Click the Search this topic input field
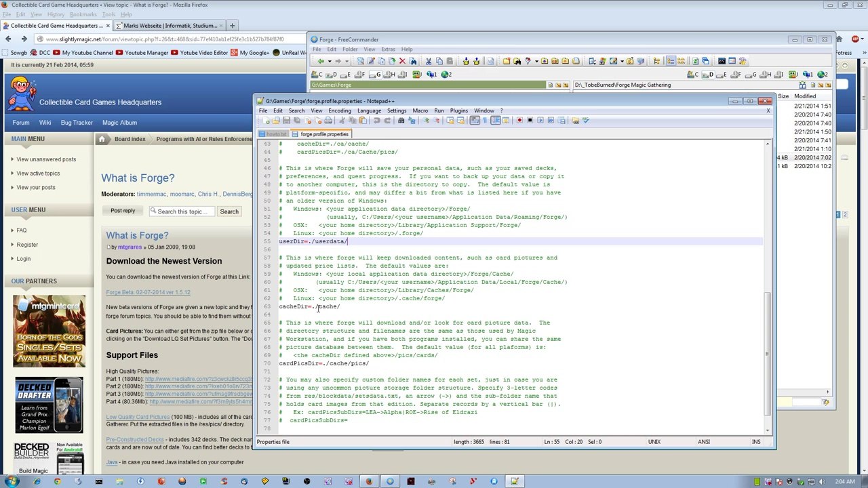Image resolution: width=868 pixels, height=488 pixels. click(182, 211)
